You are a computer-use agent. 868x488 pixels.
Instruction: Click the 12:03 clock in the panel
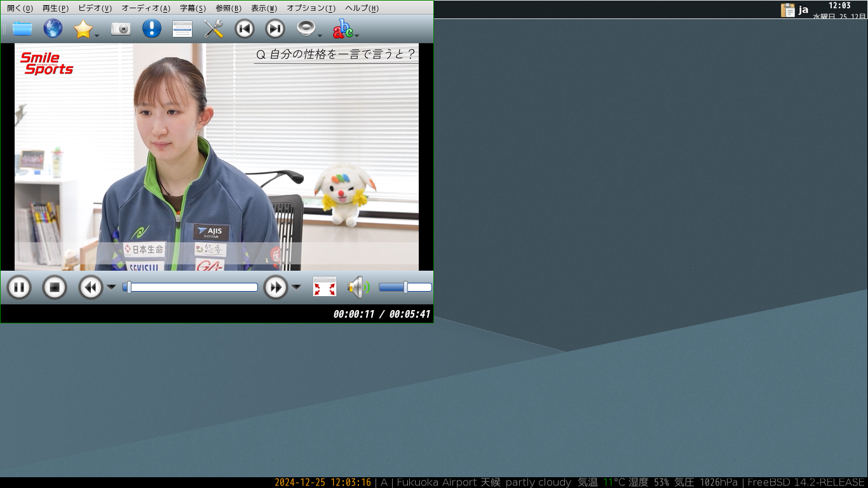(x=839, y=5)
